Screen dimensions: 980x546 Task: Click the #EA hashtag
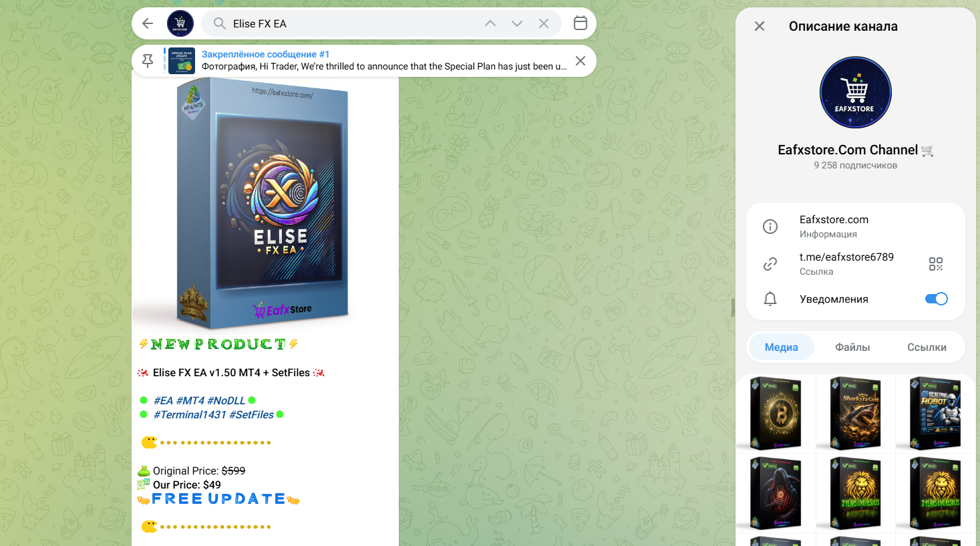pyautogui.click(x=164, y=400)
